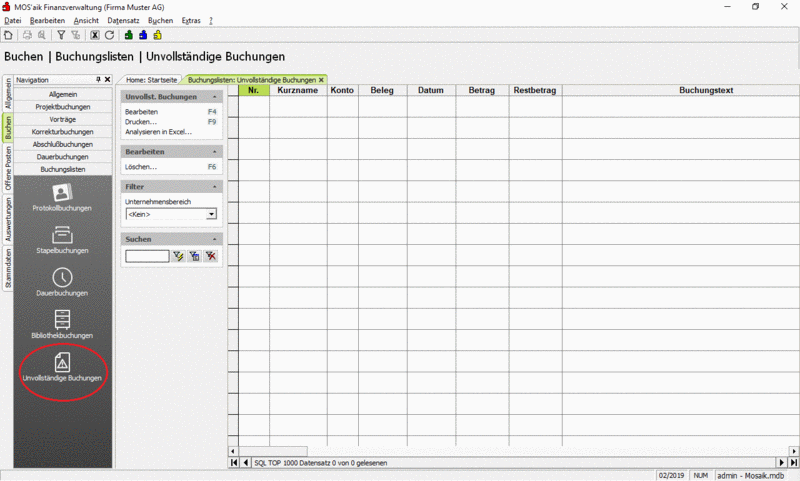Collapse the Unvollst. Buchungen section
The height and width of the screenshot is (481, 800).
(x=214, y=96)
